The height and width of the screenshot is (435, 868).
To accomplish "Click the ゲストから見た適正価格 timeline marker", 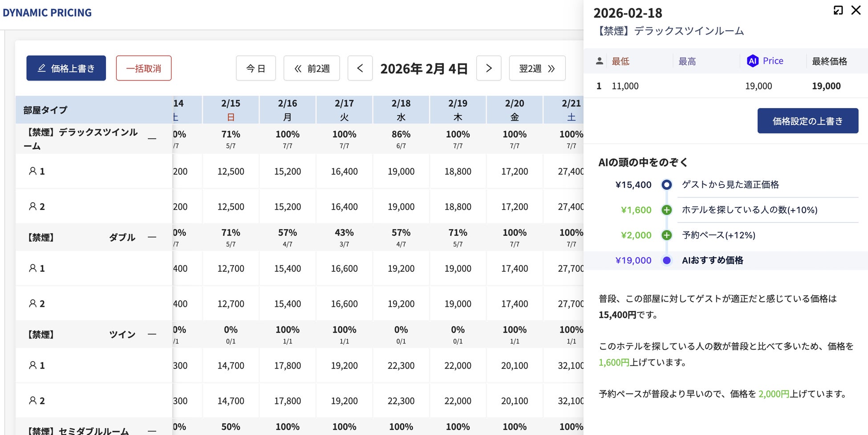I will click(x=666, y=185).
